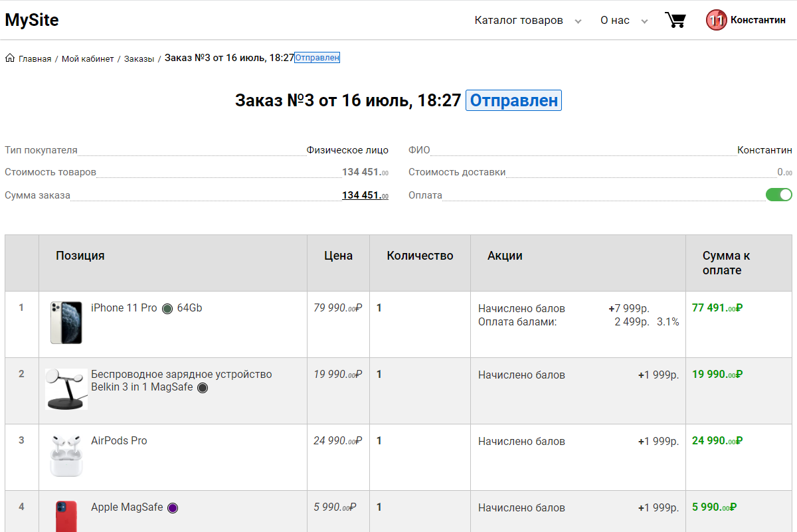Click the purple color swatch for Apple MagSafe

click(173, 507)
